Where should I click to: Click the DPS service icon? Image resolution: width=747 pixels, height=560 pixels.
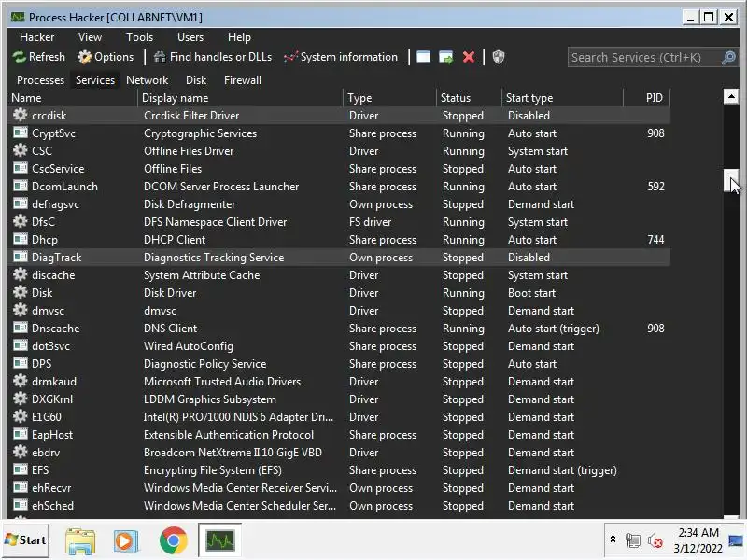pyautogui.click(x=20, y=363)
